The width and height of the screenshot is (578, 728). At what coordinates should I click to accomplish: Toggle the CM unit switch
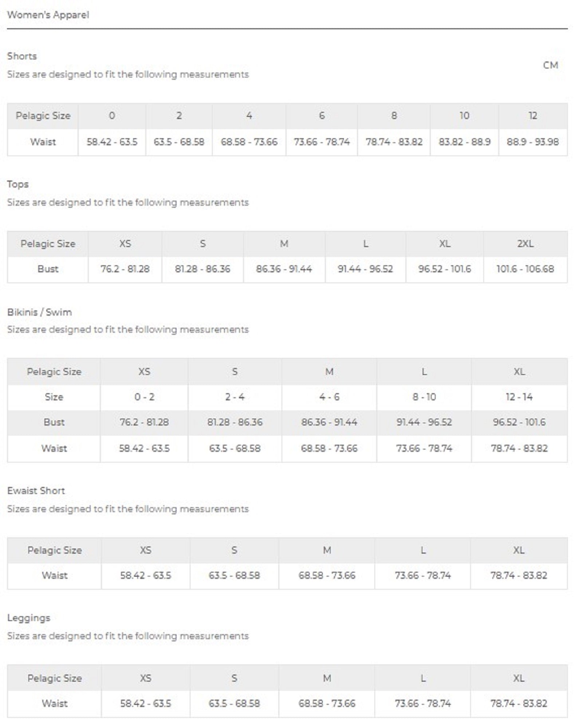[x=550, y=66]
